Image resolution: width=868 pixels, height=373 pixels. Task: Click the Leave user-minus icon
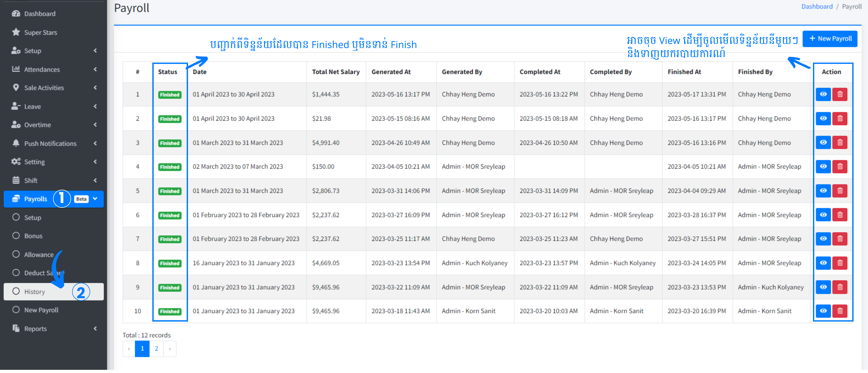16,106
